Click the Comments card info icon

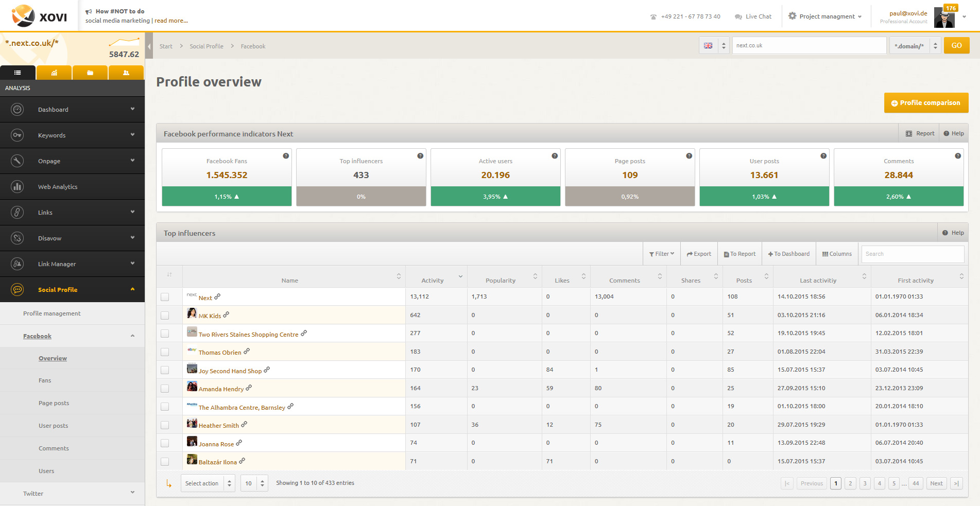958,156
